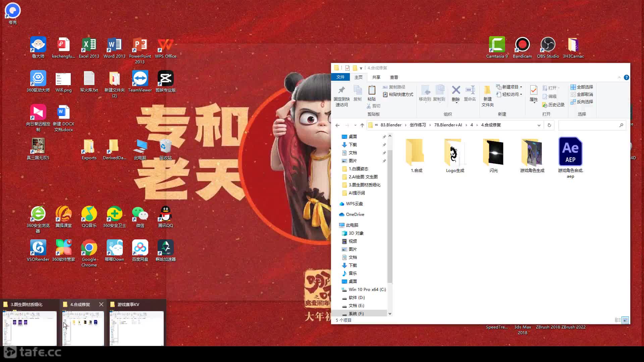Viewport: 644px width, 362px height.
Task: Open the WPS Office desktop shortcut
Action: point(165,47)
